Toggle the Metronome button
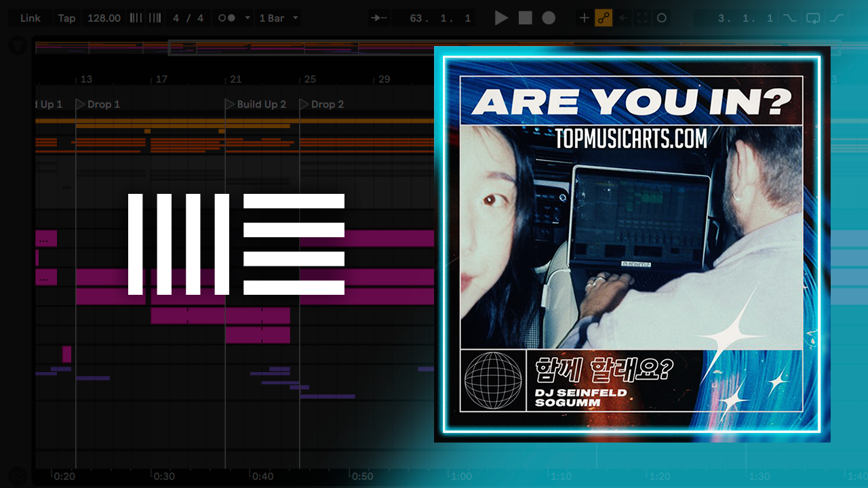The height and width of the screenshot is (488, 868). click(x=226, y=18)
